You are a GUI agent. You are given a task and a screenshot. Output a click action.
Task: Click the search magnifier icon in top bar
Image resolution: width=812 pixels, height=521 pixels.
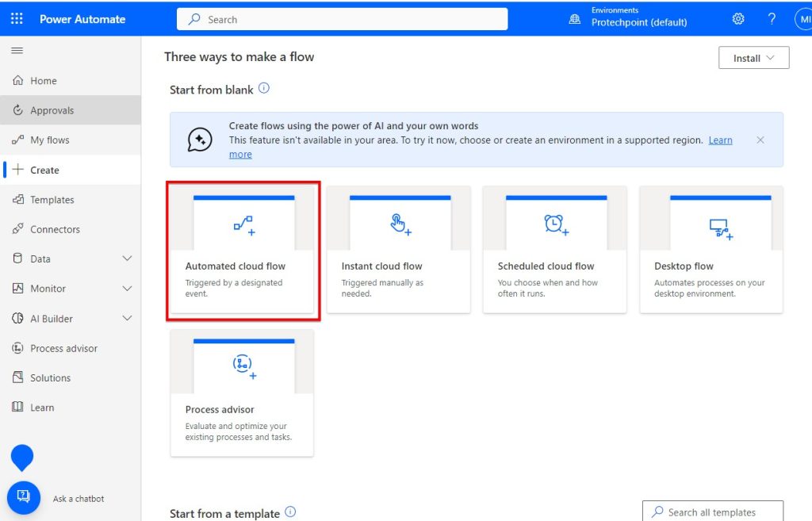pyautogui.click(x=194, y=19)
